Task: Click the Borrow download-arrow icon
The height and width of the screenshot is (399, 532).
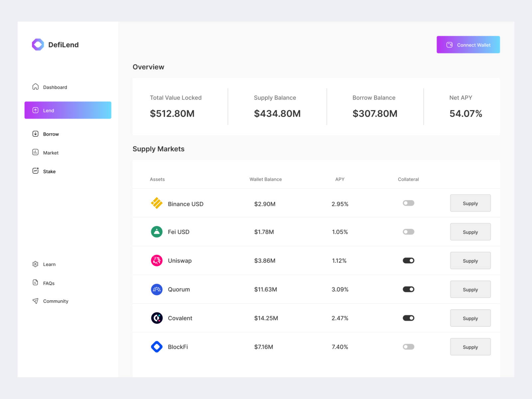Action: tap(35, 134)
